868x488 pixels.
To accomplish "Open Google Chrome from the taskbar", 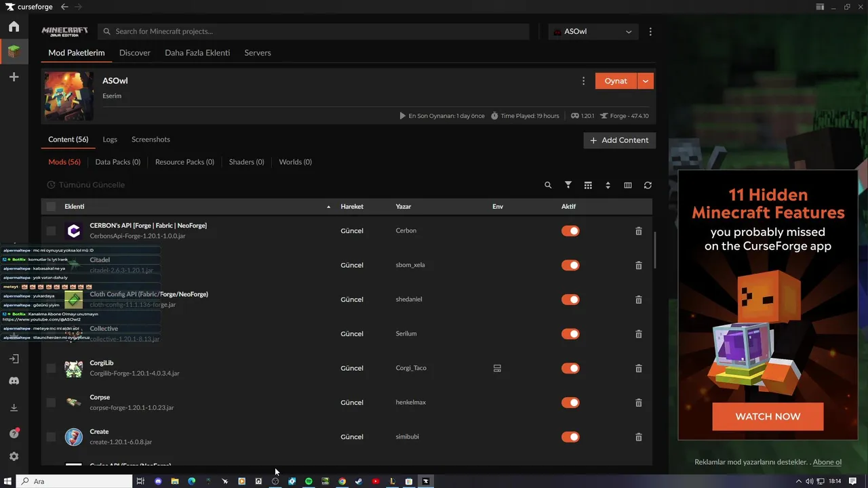I will pyautogui.click(x=342, y=481).
